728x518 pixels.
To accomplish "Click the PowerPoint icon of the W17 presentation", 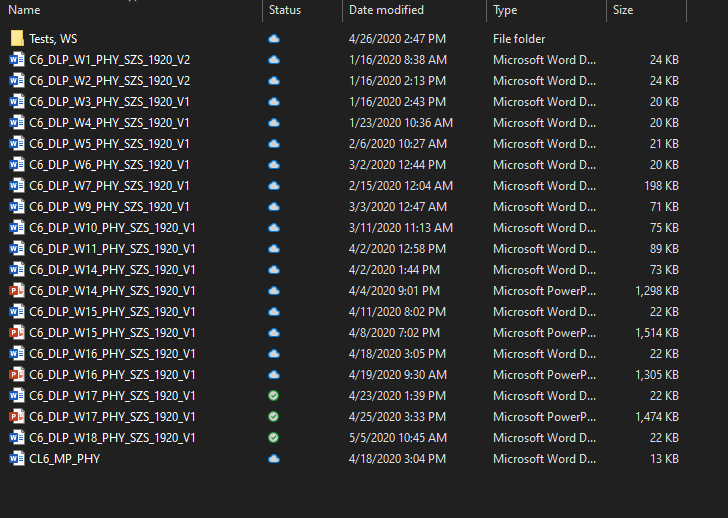I will [17, 416].
